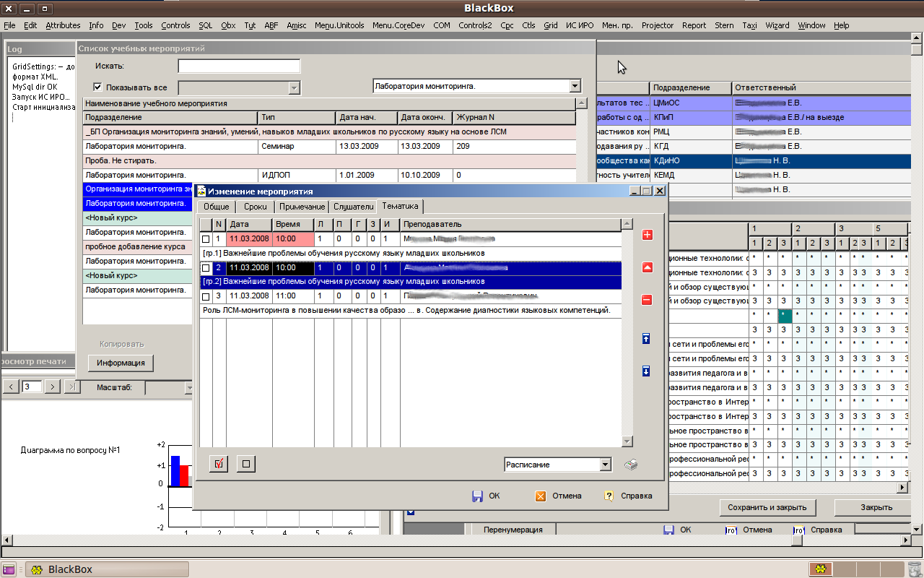This screenshot has width=924, height=578.
Task: Open the Projector menu
Action: (657, 25)
